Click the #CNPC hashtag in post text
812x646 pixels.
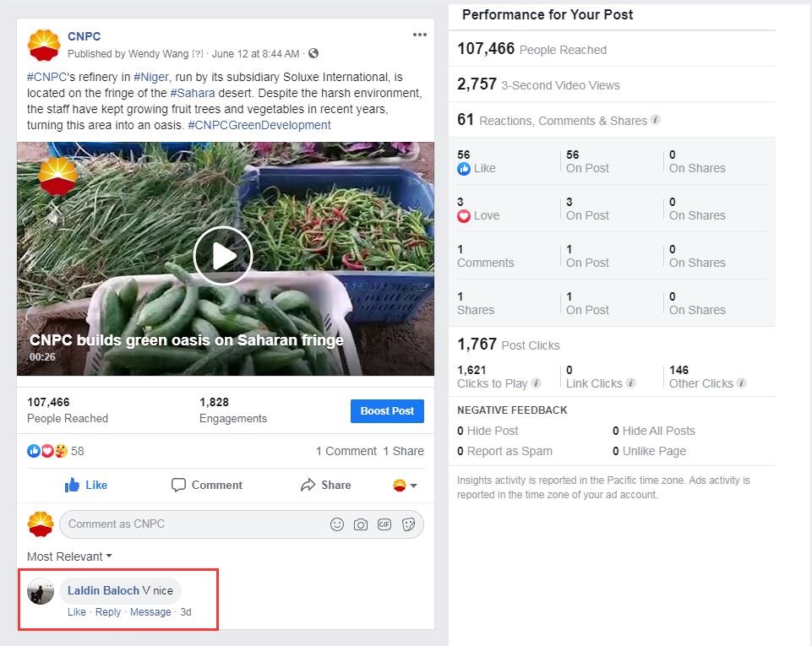click(x=46, y=77)
